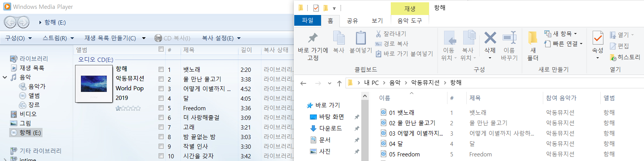Check the box for track 1 뱃노래
Image resolution: width=644 pixels, height=161 pixels.
(x=161, y=70)
